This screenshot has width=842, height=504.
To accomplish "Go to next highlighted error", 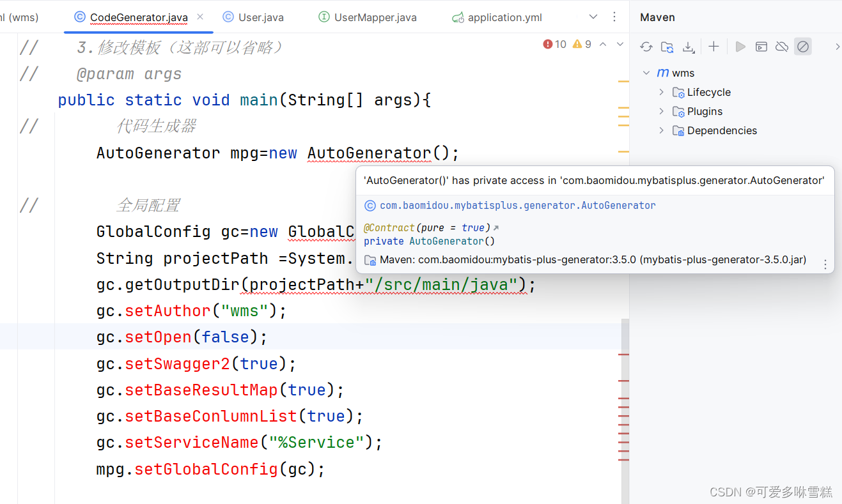I will tap(620, 44).
